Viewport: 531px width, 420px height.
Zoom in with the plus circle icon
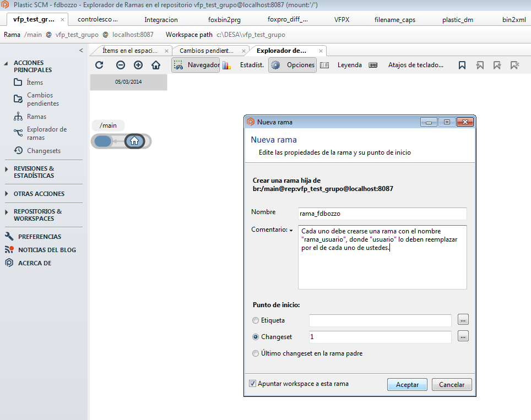click(138, 65)
